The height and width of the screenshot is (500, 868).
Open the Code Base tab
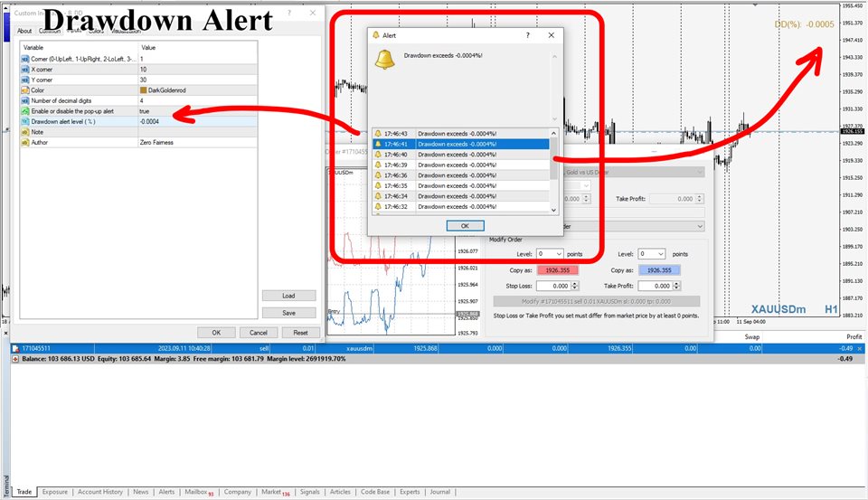(x=375, y=492)
